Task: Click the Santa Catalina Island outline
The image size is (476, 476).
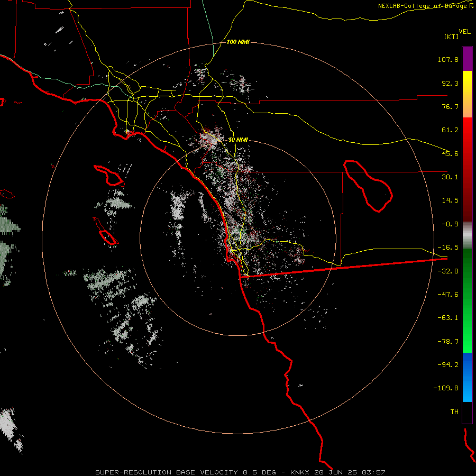Action: click(x=109, y=176)
